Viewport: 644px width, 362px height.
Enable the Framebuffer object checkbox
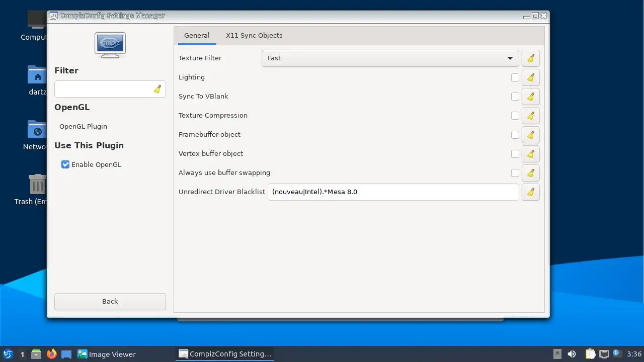pyautogui.click(x=515, y=135)
